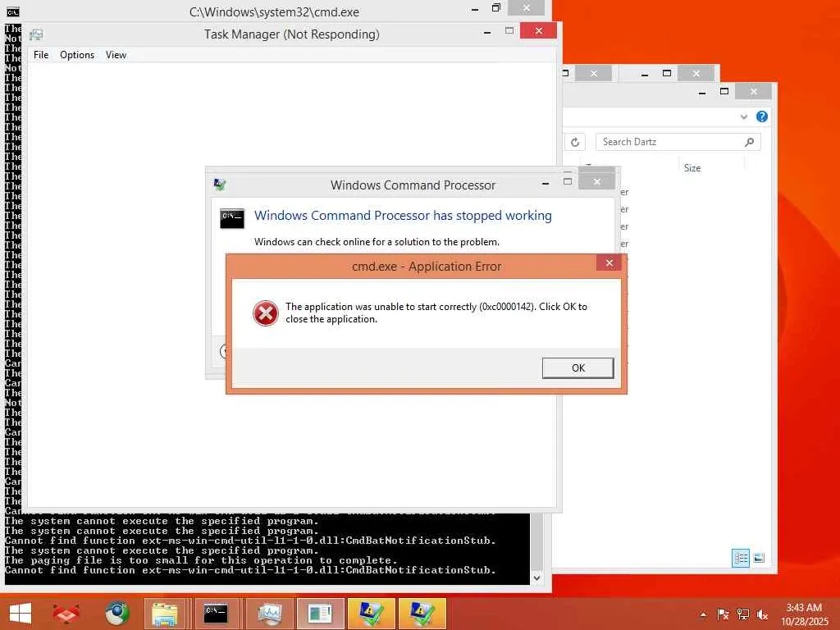Image resolution: width=840 pixels, height=630 pixels.
Task: Restore down the cmd.exe console window
Action: click(x=496, y=7)
